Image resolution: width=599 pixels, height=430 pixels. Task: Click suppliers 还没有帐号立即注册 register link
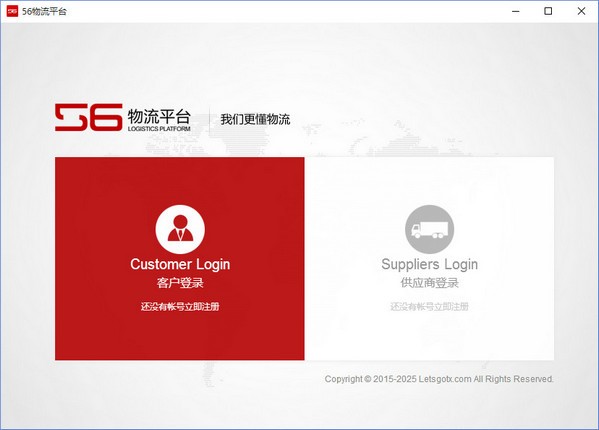pos(429,307)
